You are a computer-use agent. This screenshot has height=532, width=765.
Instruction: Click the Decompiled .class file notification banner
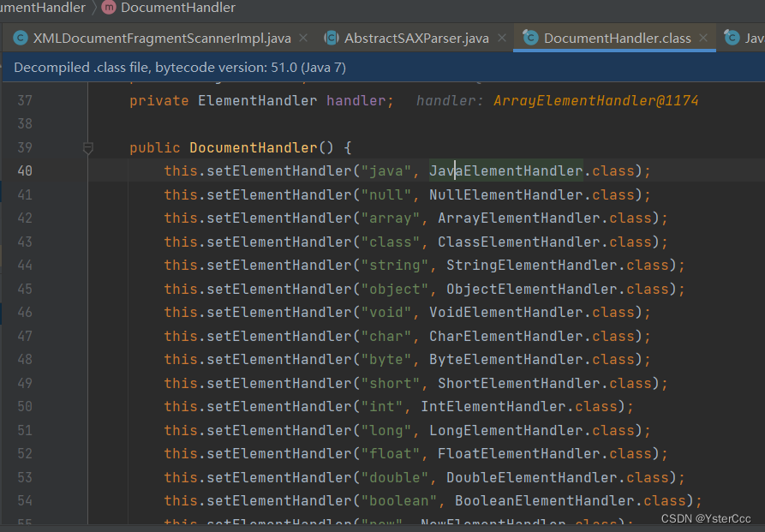pos(383,68)
